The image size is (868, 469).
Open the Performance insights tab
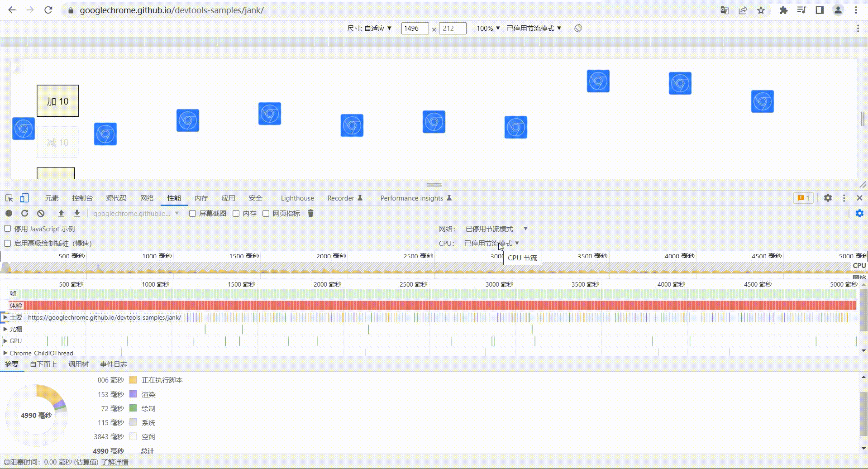tap(416, 198)
